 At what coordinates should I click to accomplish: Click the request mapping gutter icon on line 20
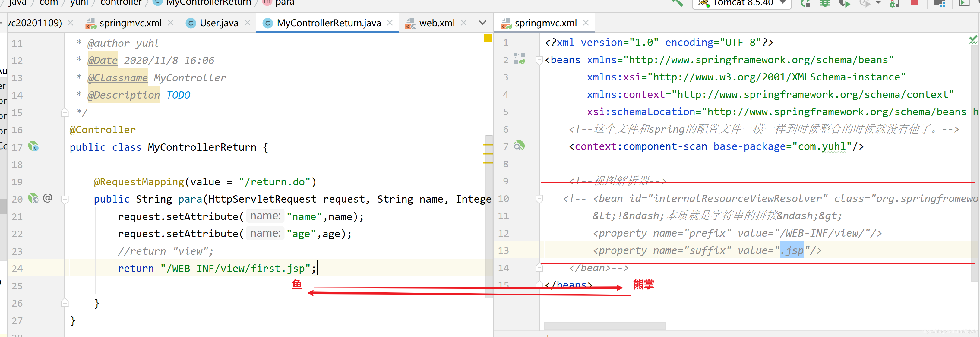[x=33, y=198]
